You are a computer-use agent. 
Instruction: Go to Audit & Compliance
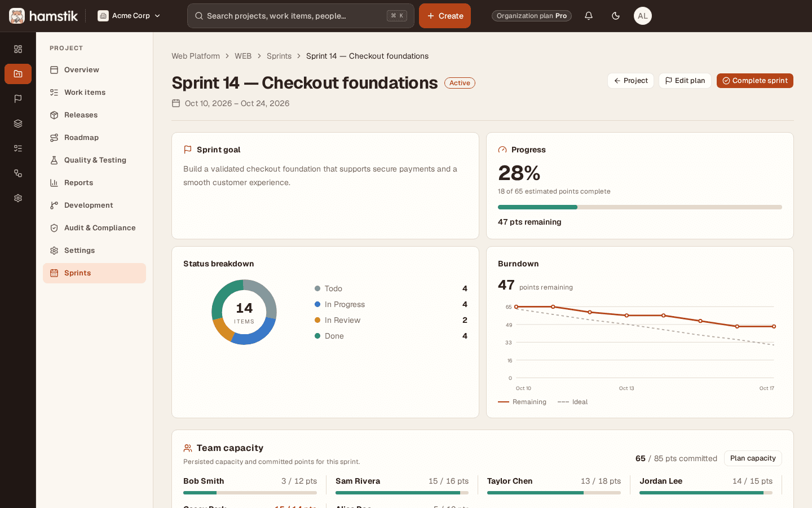[x=94, y=228]
